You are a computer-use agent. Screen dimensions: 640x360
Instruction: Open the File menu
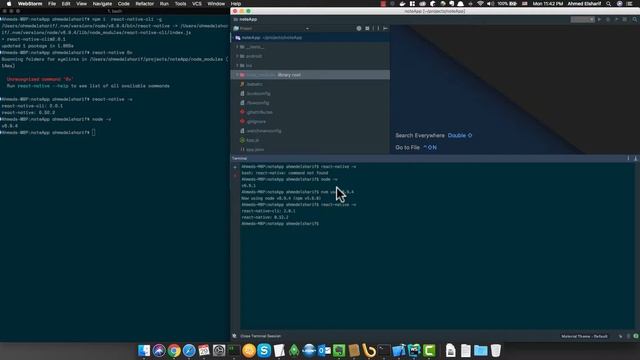52,4
